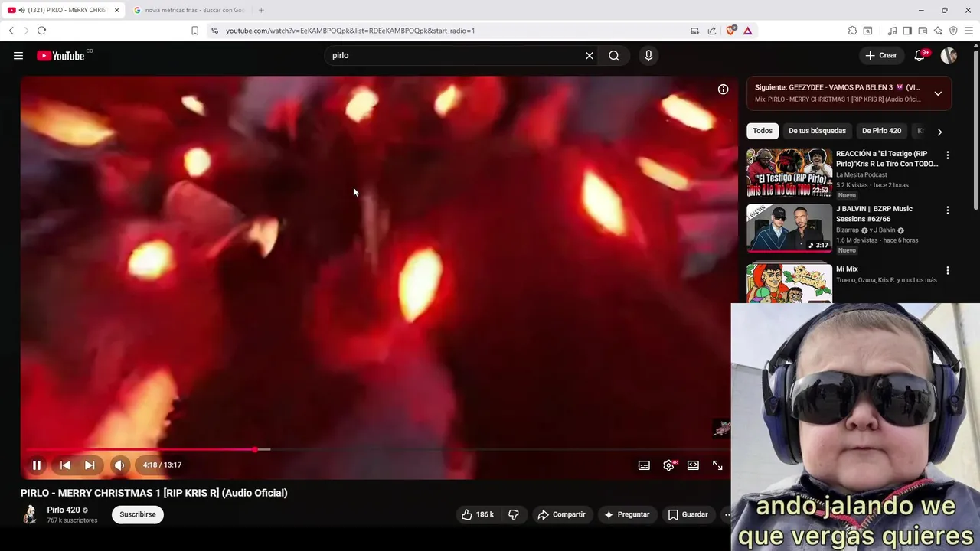
Task: Select the Todos filter chip
Action: pos(763,131)
